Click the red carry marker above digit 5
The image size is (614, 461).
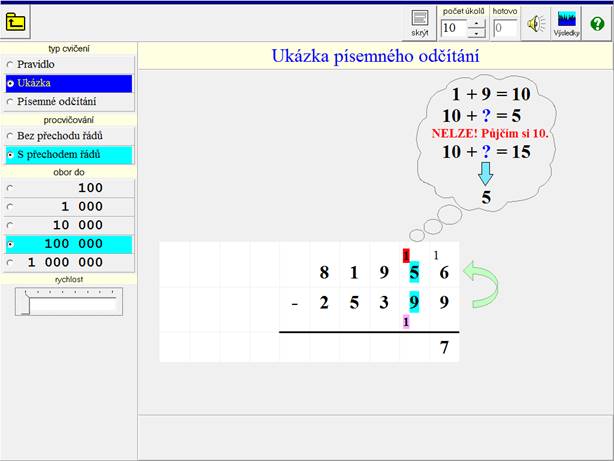tap(407, 254)
